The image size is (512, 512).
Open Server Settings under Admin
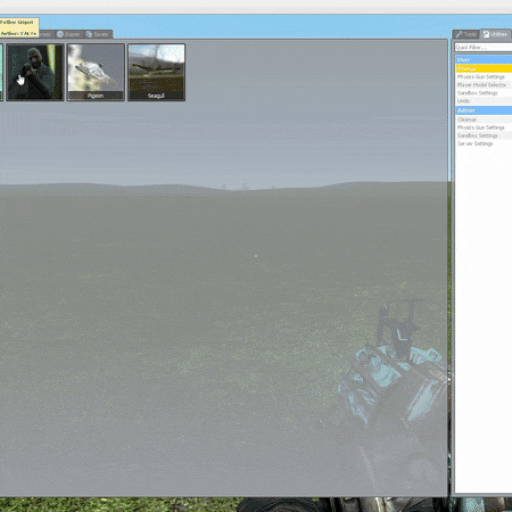click(484, 143)
